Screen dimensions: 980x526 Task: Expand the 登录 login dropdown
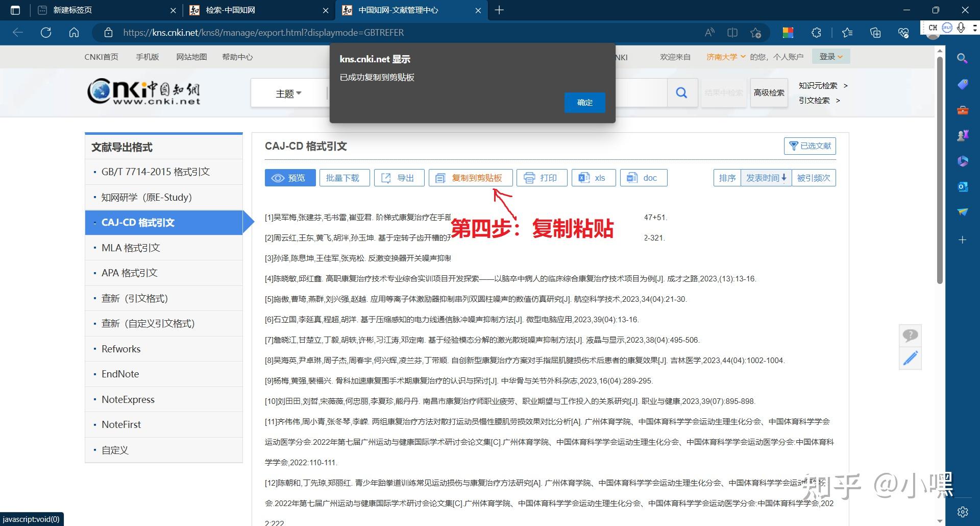[830, 57]
